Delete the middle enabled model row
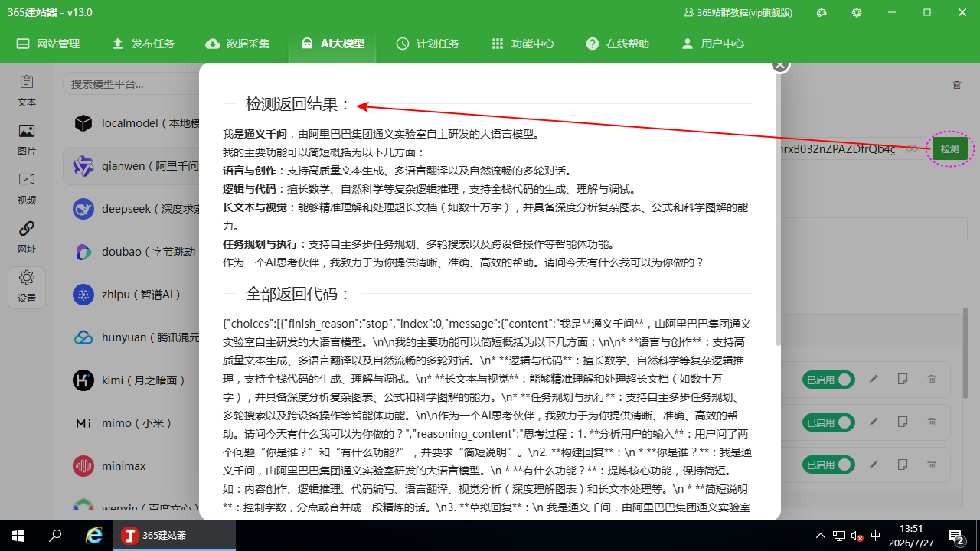 point(932,422)
